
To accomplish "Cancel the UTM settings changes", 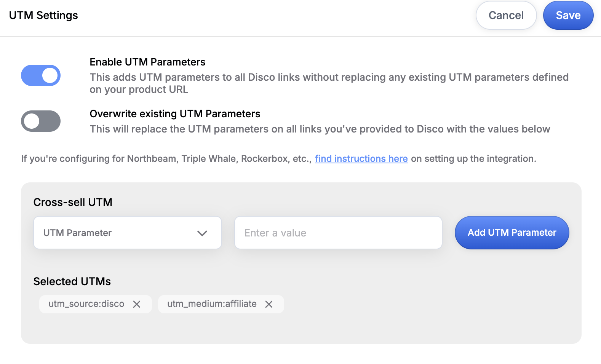I will (x=506, y=15).
